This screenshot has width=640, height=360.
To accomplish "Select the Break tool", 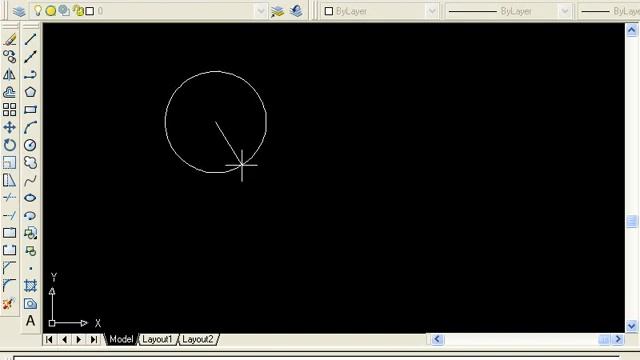I will [x=9, y=250].
